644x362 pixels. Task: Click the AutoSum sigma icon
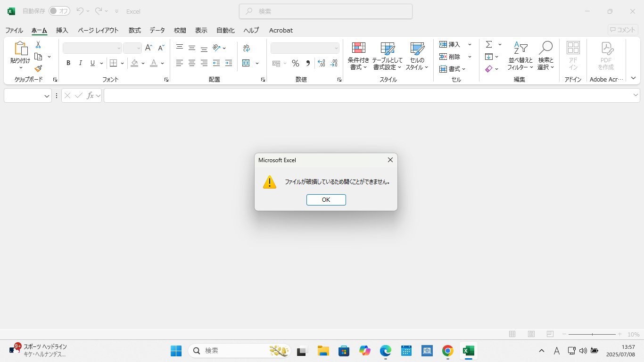(489, 44)
